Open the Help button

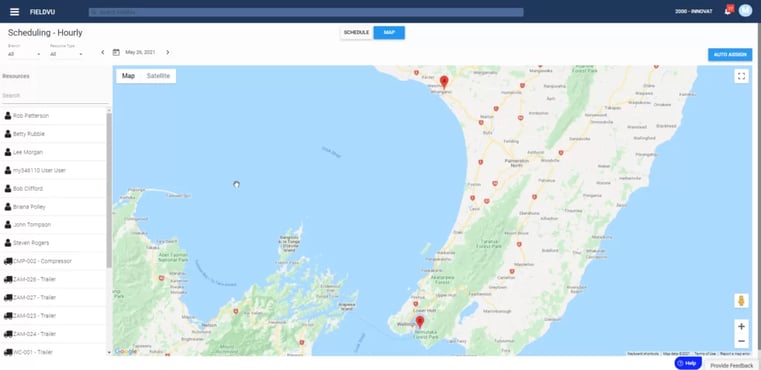688,363
